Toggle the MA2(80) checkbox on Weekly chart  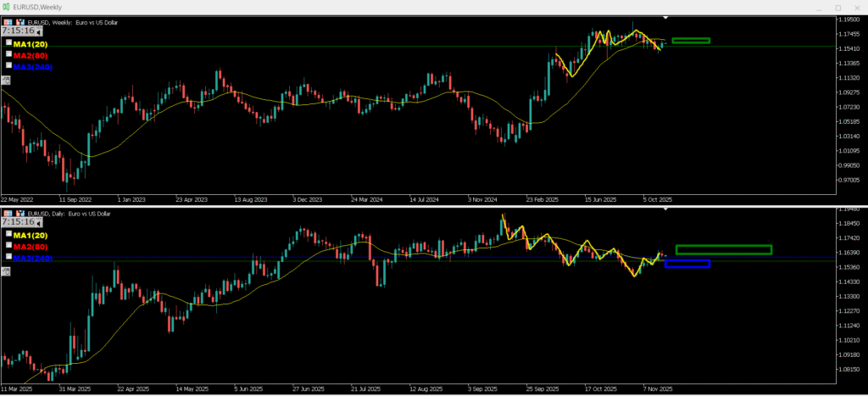click(8, 53)
